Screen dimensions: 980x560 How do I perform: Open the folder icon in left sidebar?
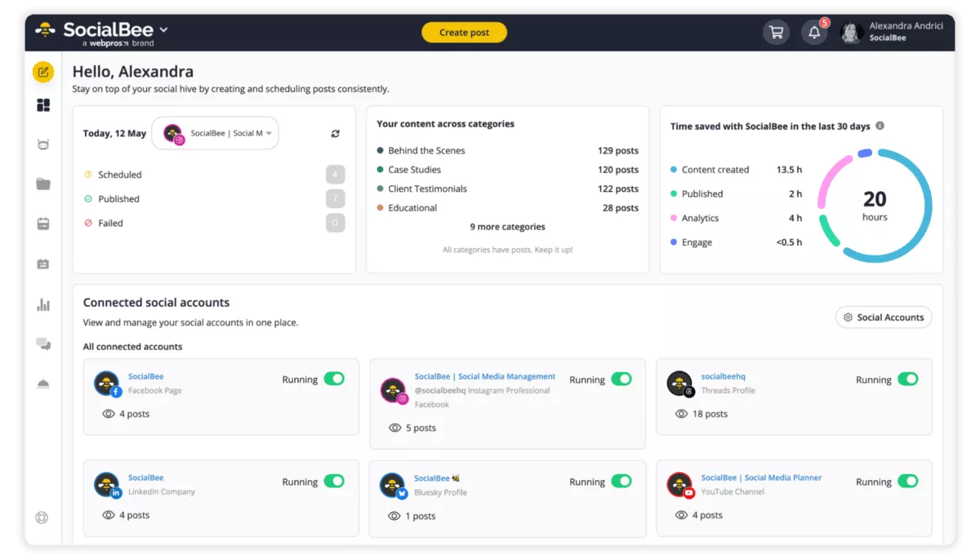coord(43,184)
